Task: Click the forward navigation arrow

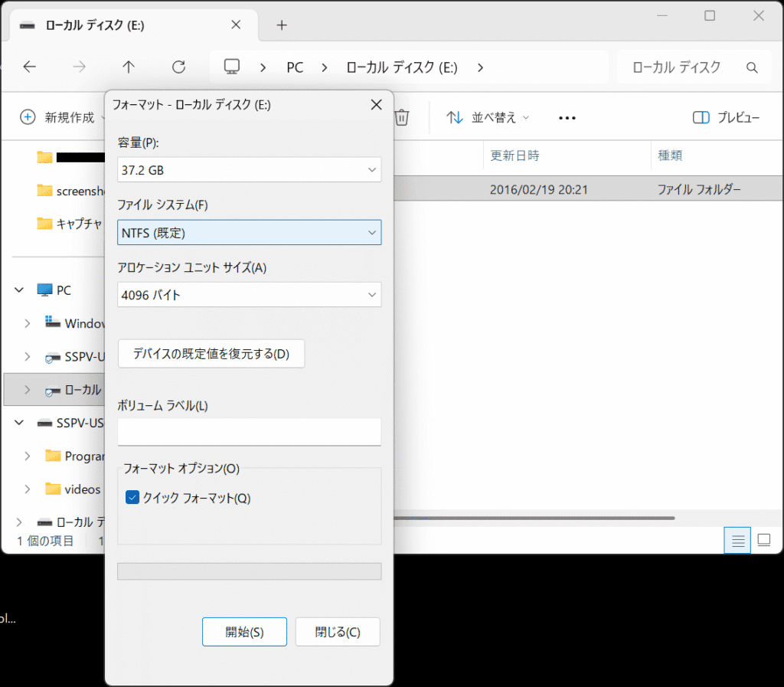Action: 79,67
